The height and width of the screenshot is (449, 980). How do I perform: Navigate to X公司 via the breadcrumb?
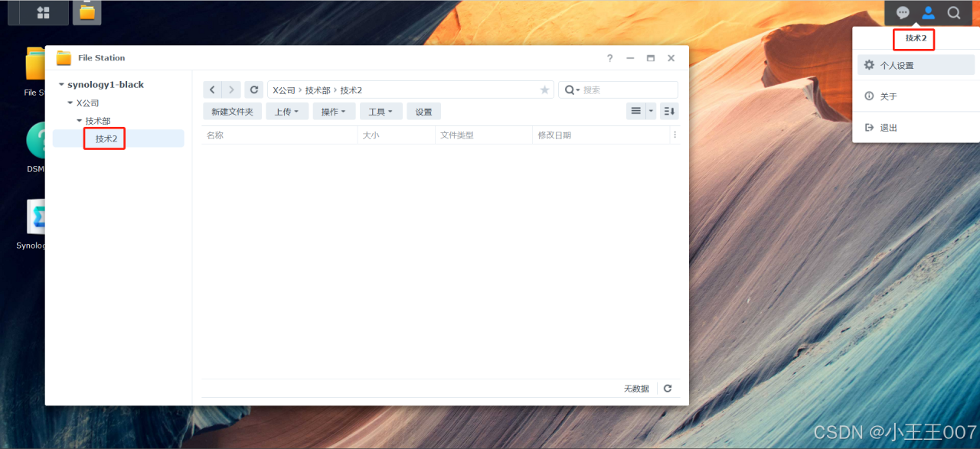283,89
